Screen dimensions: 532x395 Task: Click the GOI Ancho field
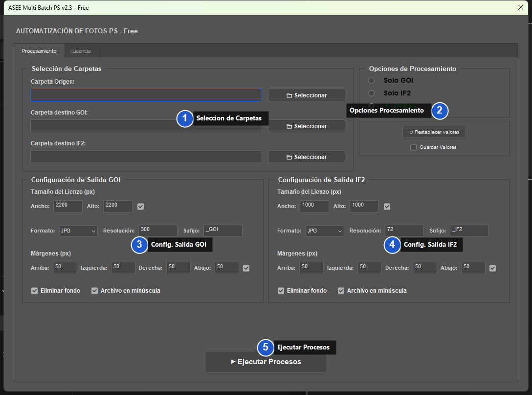click(68, 206)
